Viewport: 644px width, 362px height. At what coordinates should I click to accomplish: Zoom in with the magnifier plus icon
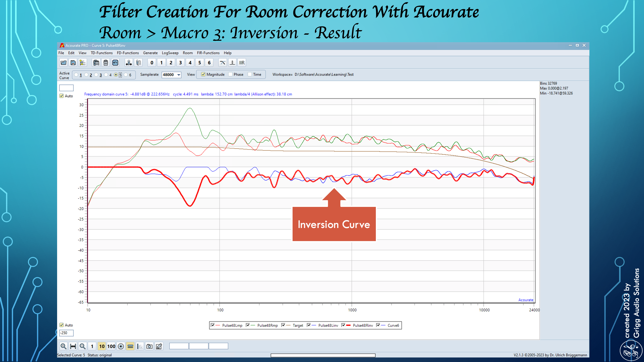63,346
